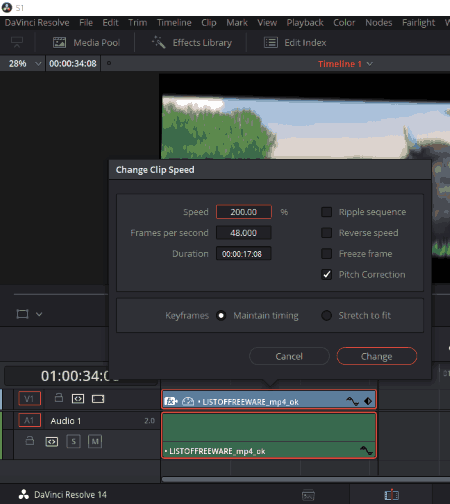Open the Trim menu

[x=138, y=23]
